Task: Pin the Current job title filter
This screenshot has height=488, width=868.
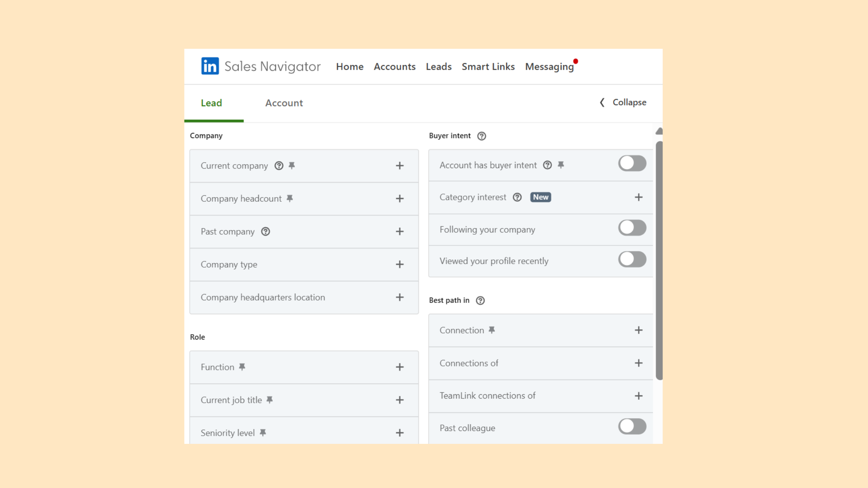Action: tap(270, 400)
